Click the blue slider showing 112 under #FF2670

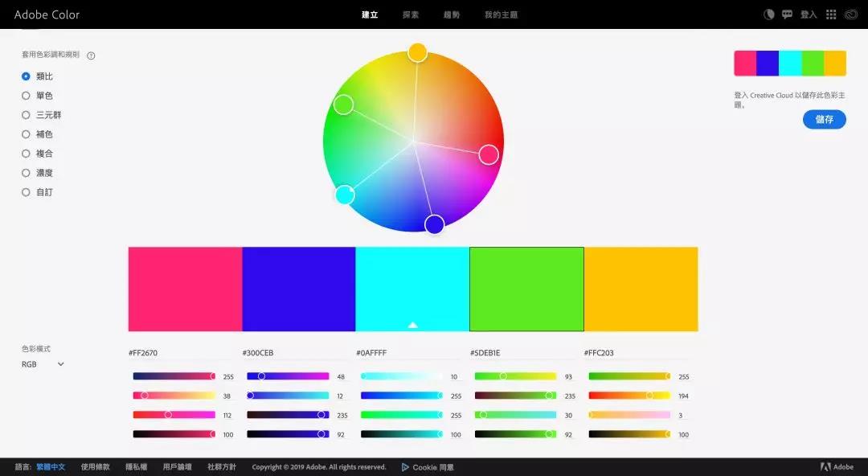174,415
